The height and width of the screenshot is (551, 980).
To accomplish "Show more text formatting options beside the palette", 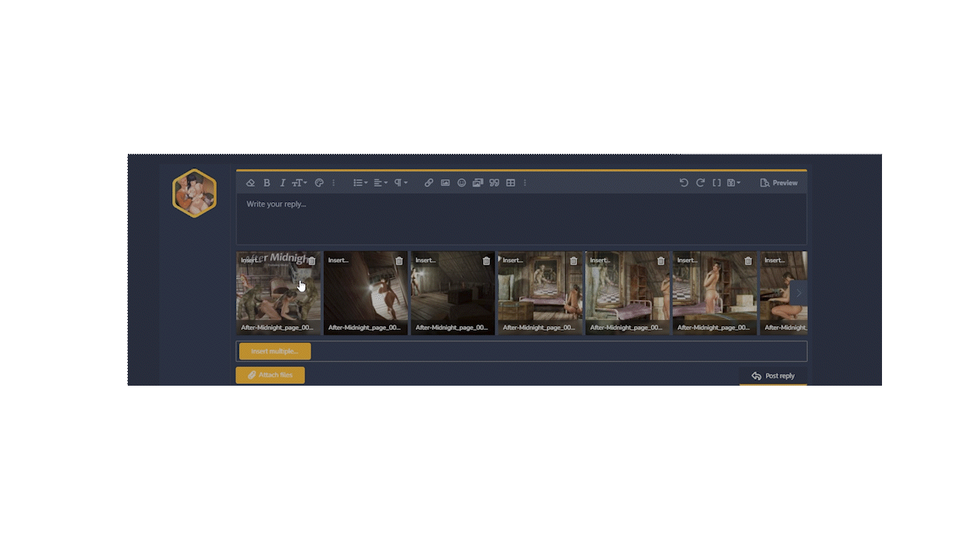I will pyautogui.click(x=333, y=183).
